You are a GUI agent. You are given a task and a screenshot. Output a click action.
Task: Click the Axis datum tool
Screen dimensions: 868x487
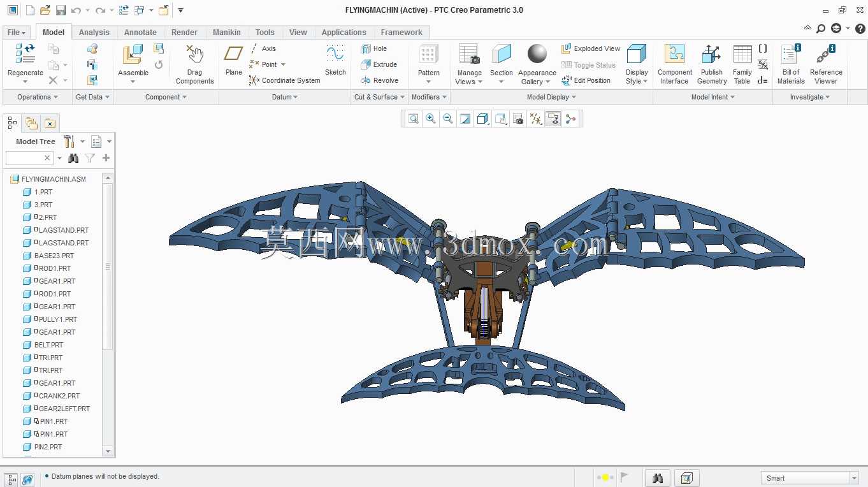click(263, 48)
